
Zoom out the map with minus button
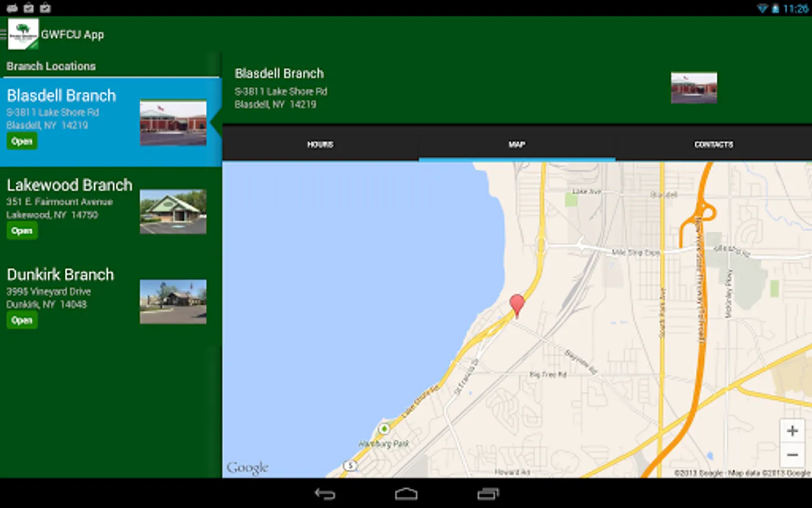click(792, 454)
